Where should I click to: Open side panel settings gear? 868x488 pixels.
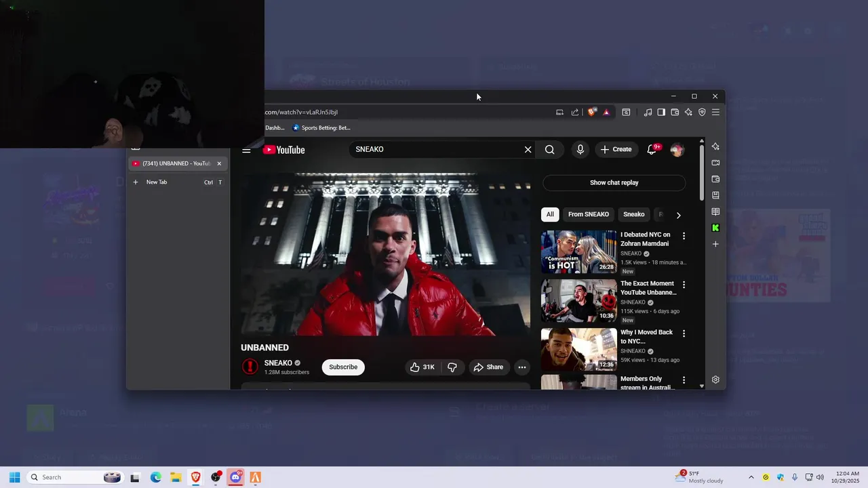click(x=715, y=380)
